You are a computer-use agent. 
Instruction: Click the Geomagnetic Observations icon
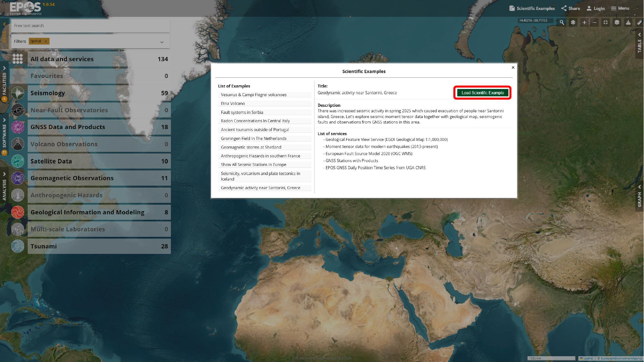(x=18, y=178)
